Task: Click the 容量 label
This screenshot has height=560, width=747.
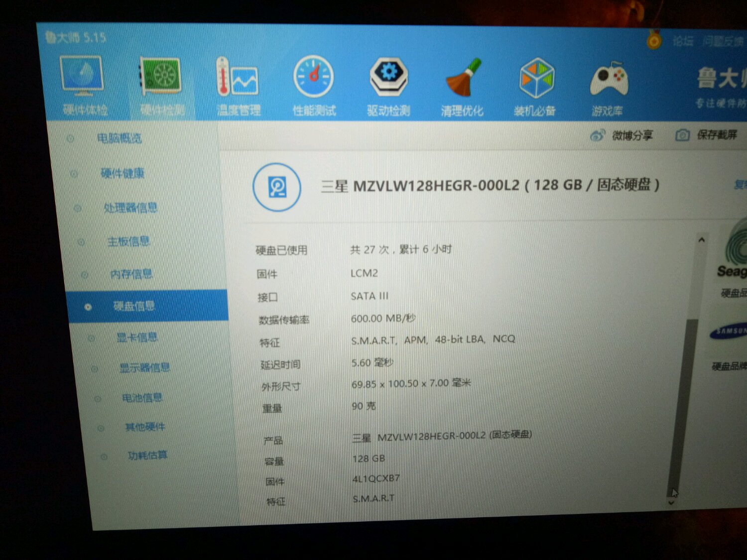Action: coord(274,461)
